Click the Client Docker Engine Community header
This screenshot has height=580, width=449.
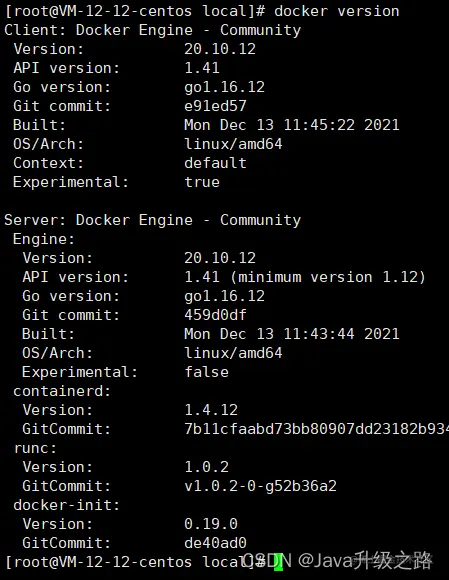pos(152,30)
